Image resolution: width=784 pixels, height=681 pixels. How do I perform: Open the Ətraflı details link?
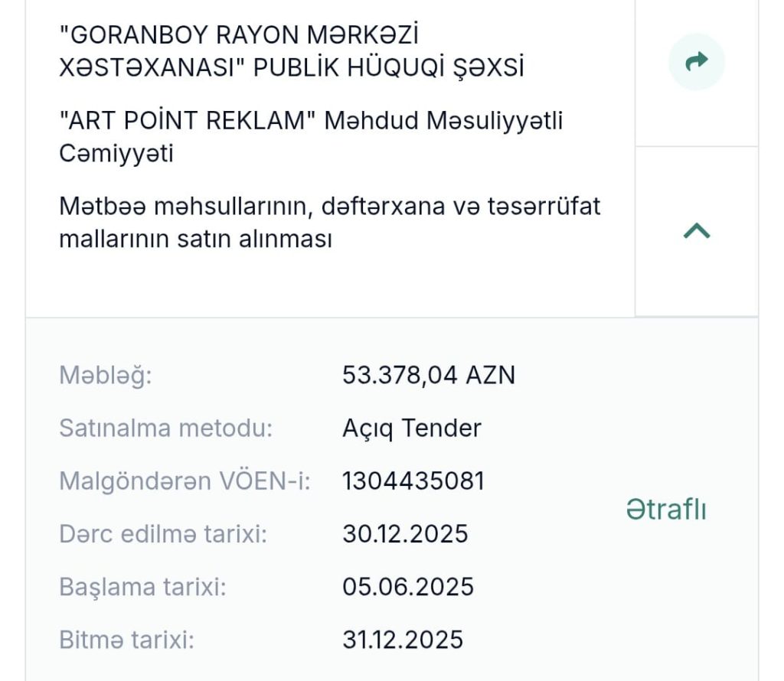pos(665,510)
